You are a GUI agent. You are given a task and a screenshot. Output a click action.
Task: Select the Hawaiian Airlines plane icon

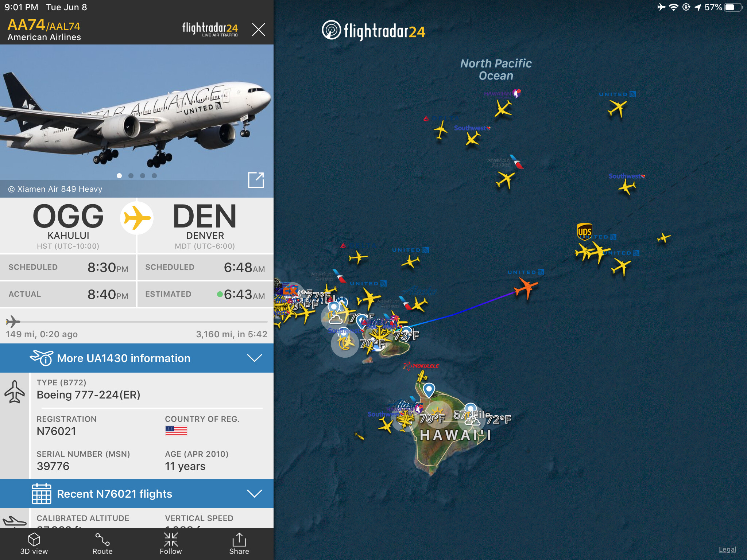503,108
